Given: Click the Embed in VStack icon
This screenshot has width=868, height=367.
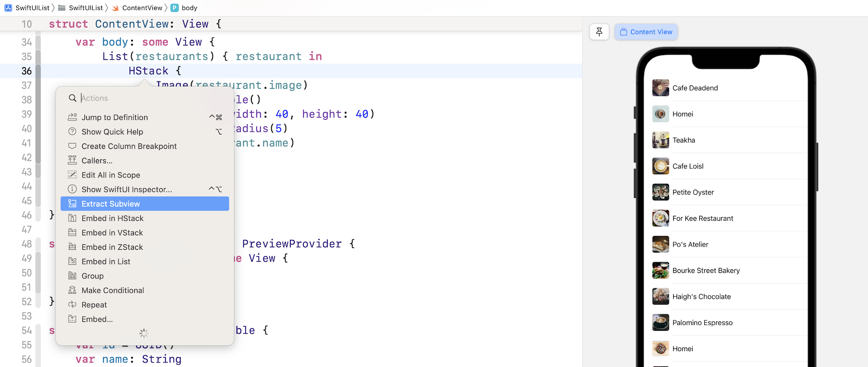Looking at the screenshot, I should 72,233.
